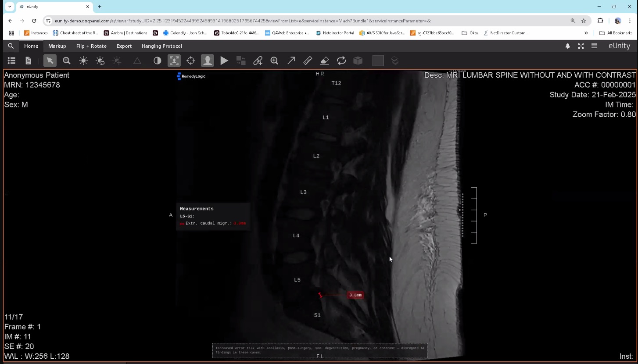Click the 3D cube icon
The image size is (638, 364).
pyautogui.click(x=358, y=61)
